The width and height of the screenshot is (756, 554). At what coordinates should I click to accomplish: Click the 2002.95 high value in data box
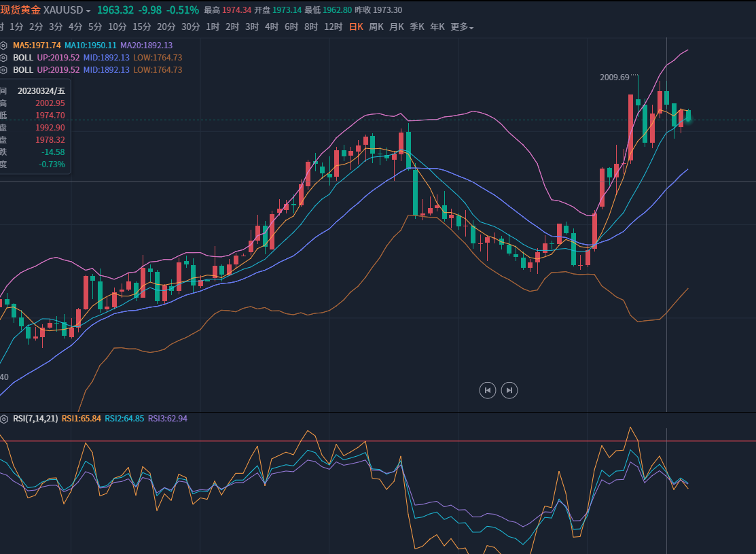[50, 103]
